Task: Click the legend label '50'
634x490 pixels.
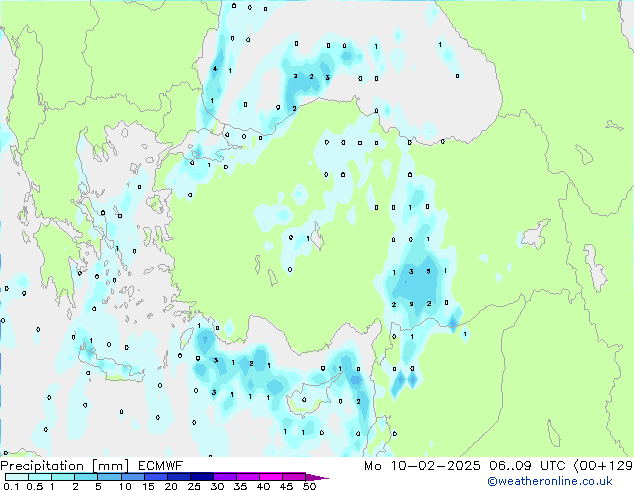Action: [x=309, y=486]
